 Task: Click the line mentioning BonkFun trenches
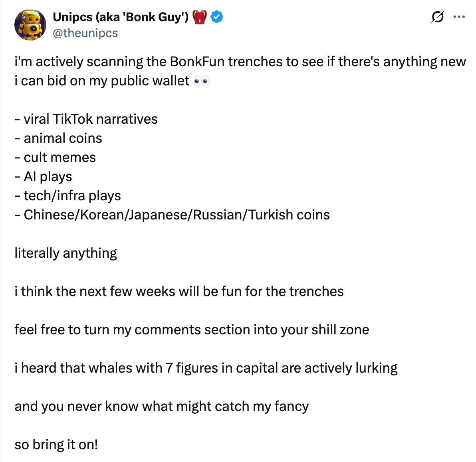[240, 61]
